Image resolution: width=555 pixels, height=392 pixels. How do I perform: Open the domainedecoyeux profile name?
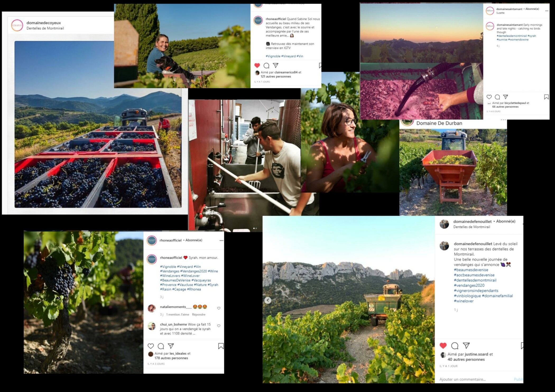(x=44, y=23)
